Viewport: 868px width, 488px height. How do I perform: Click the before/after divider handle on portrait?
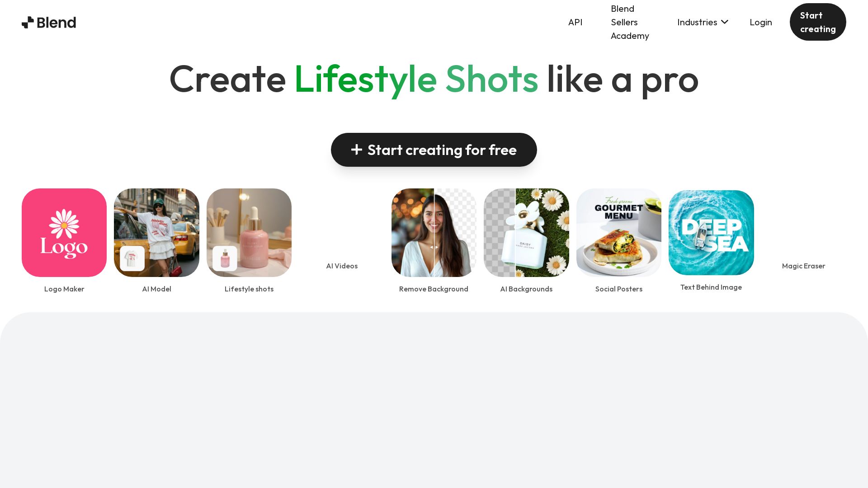[434, 247]
